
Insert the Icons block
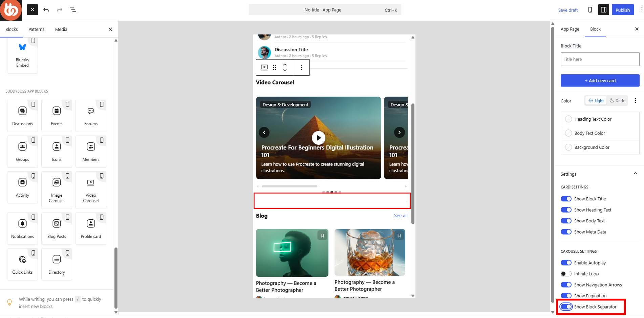tap(57, 151)
